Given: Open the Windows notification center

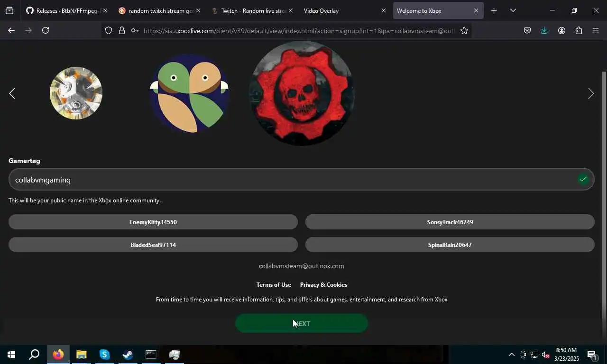Looking at the screenshot, I should pyautogui.click(x=592, y=355).
